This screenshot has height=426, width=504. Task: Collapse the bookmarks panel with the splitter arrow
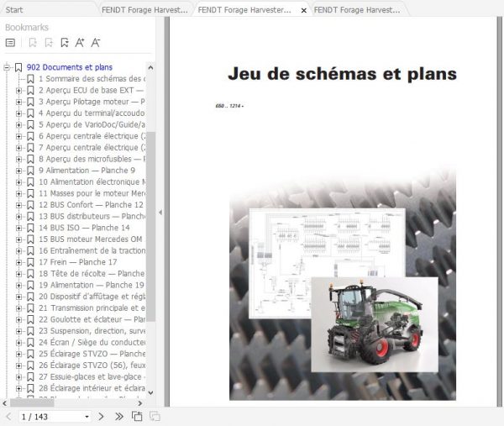tap(160, 213)
